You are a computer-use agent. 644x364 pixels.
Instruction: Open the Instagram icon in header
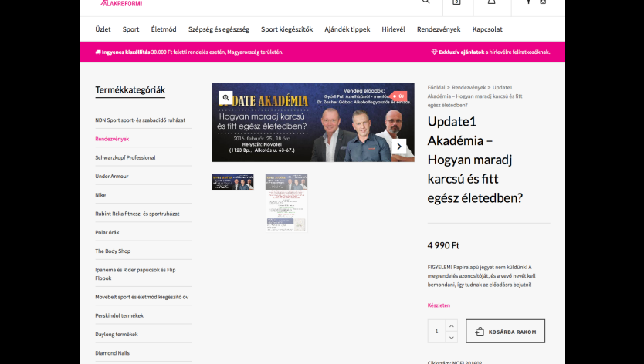coord(543,2)
